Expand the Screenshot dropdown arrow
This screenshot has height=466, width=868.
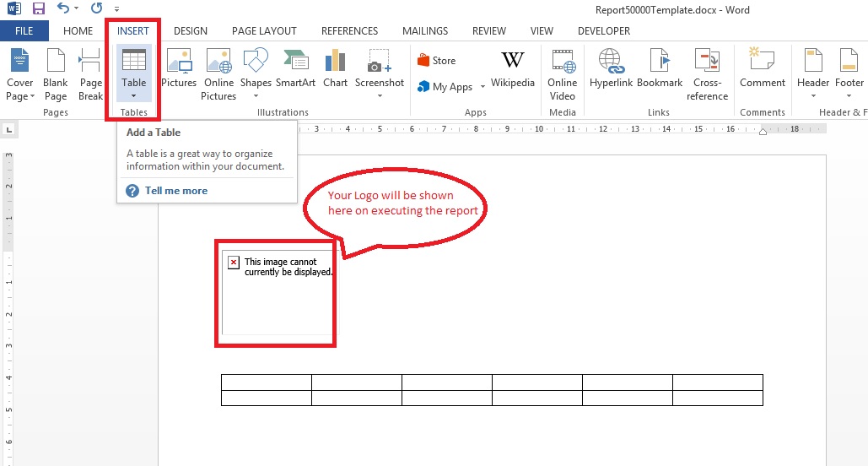[380, 96]
